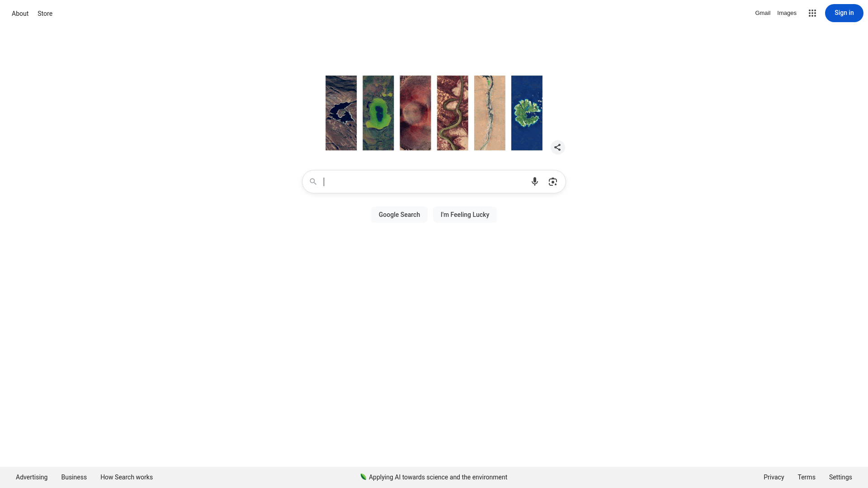Open the footer Settings menu
Image resolution: width=868 pixels, height=488 pixels.
click(840, 477)
